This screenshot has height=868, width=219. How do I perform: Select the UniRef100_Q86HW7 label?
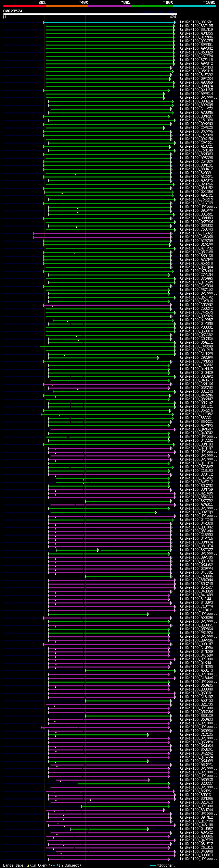pyautogui.click(x=196, y=399)
